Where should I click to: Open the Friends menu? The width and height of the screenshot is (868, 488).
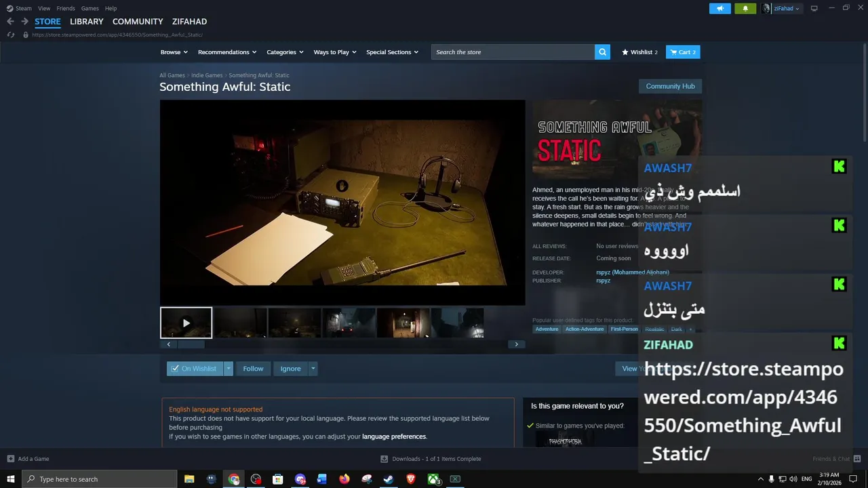pos(66,8)
